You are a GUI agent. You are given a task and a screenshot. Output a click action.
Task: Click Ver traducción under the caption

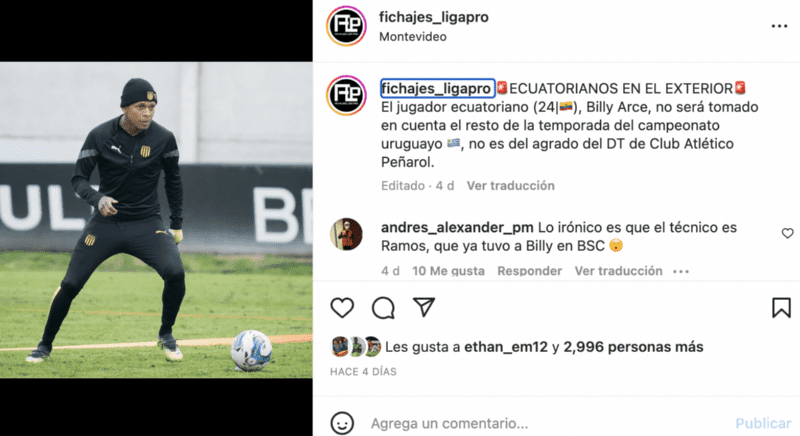[x=511, y=186]
